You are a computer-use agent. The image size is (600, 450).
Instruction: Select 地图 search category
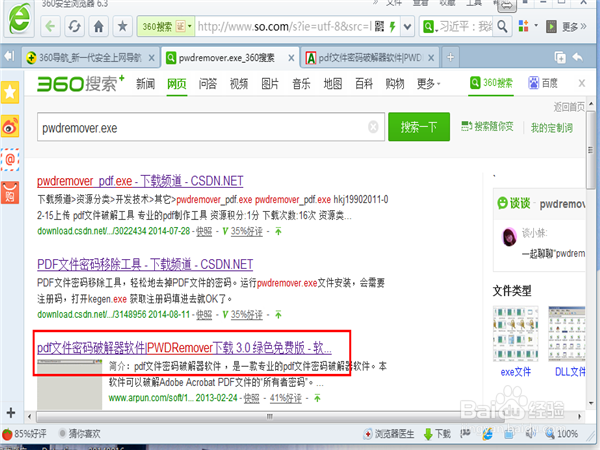333,83
